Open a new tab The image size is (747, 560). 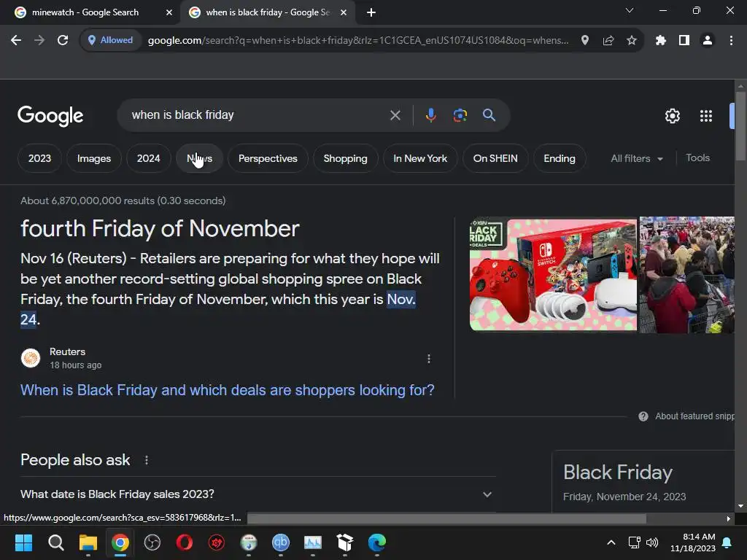[371, 12]
